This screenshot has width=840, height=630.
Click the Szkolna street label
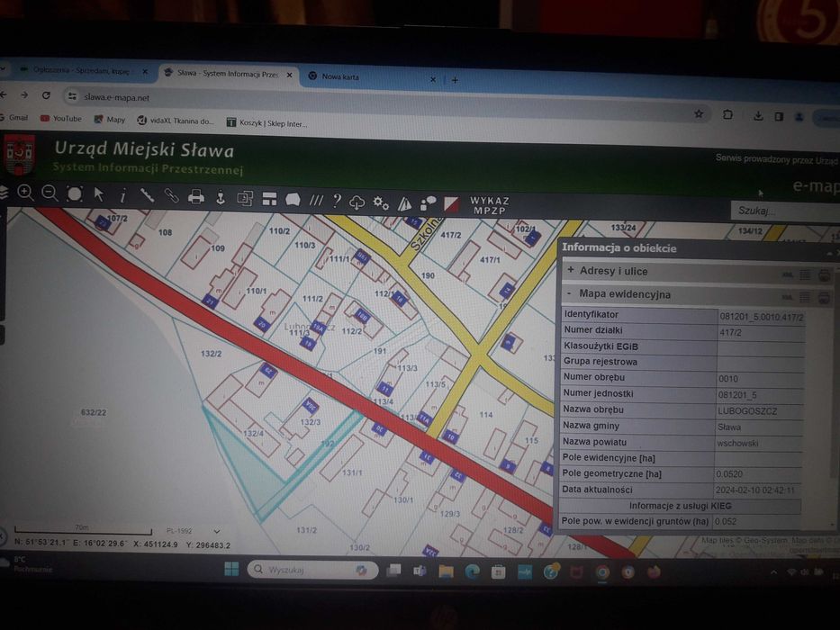tap(427, 234)
